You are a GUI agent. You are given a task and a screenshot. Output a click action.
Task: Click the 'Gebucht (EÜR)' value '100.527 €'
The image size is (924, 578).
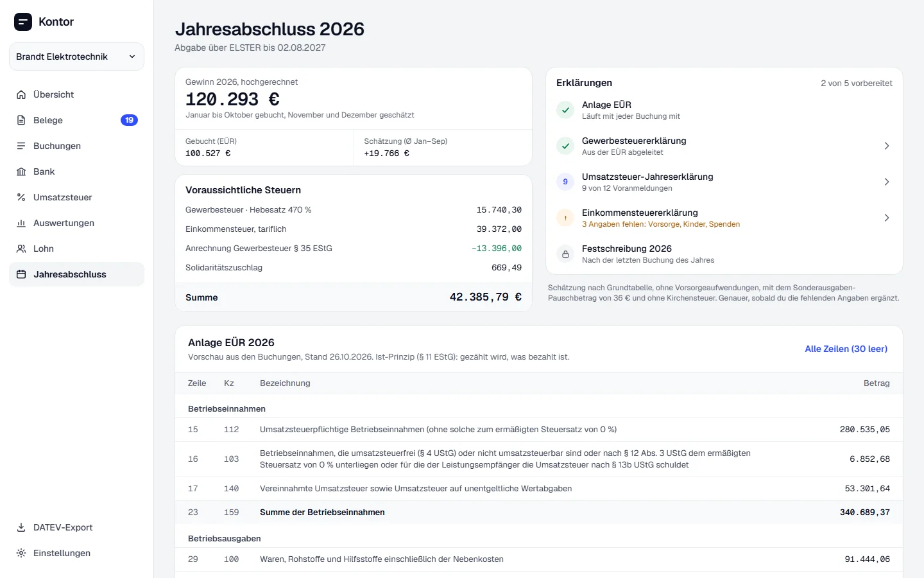[208, 153]
